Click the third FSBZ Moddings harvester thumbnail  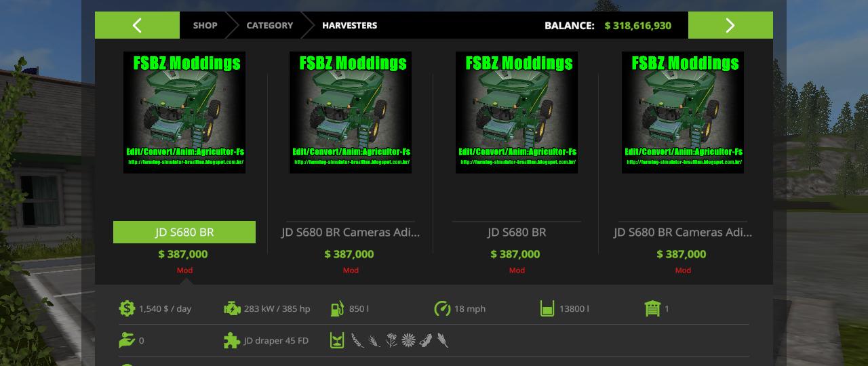[517, 113]
